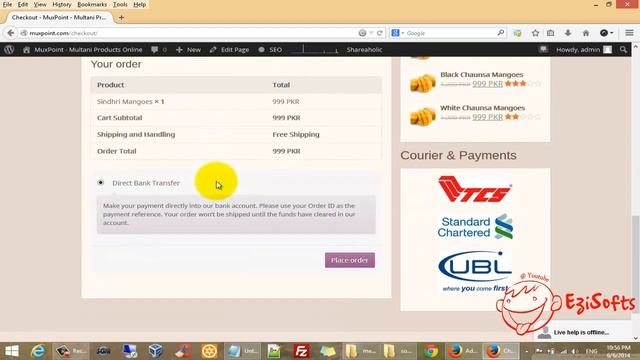
Task: Open the URL history dropdown arrow
Action: 371,33
